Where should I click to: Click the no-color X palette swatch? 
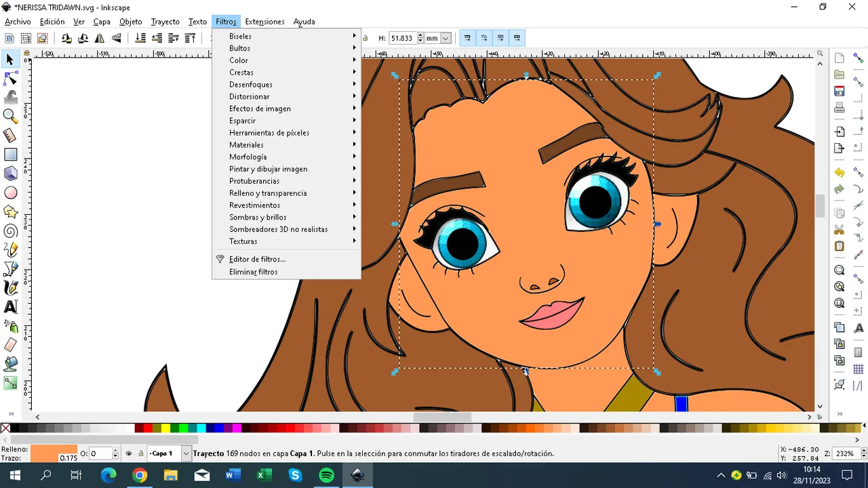[5, 428]
